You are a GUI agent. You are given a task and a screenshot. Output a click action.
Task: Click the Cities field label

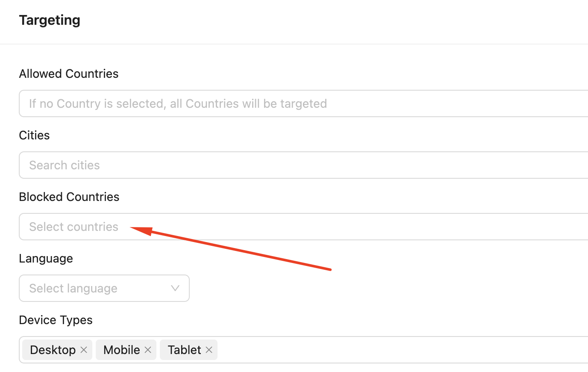pyautogui.click(x=34, y=135)
